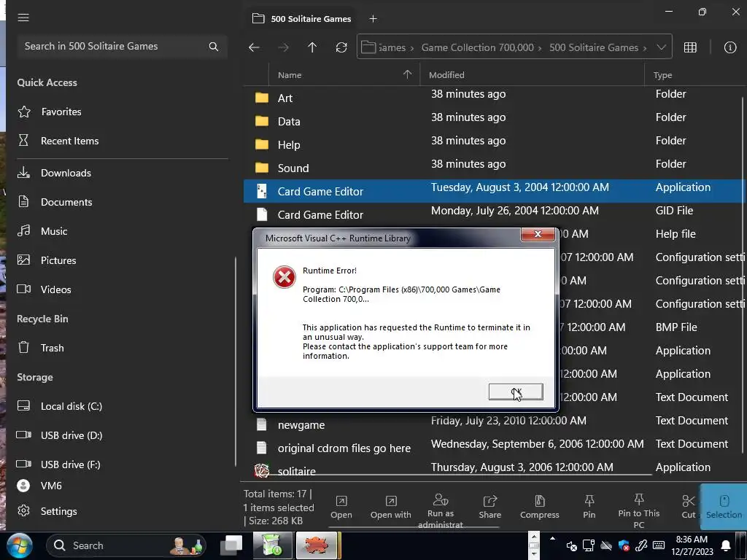Toggle the Selection mode button
Viewport: 747px width, 560px height.
pos(724,507)
